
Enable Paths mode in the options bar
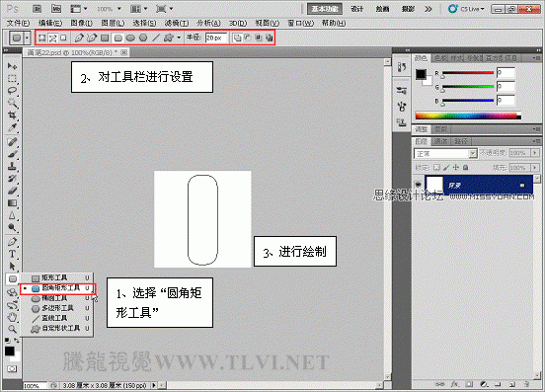pyautogui.click(x=52, y=38)
